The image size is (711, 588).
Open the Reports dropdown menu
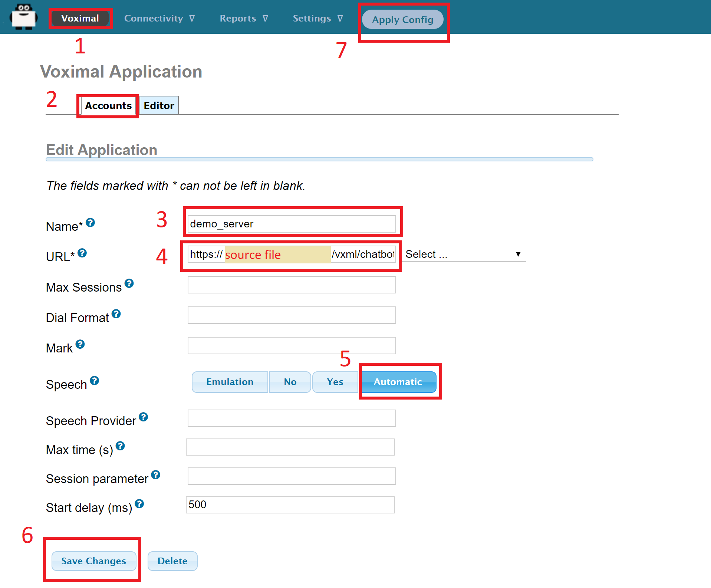coord(243,19)
